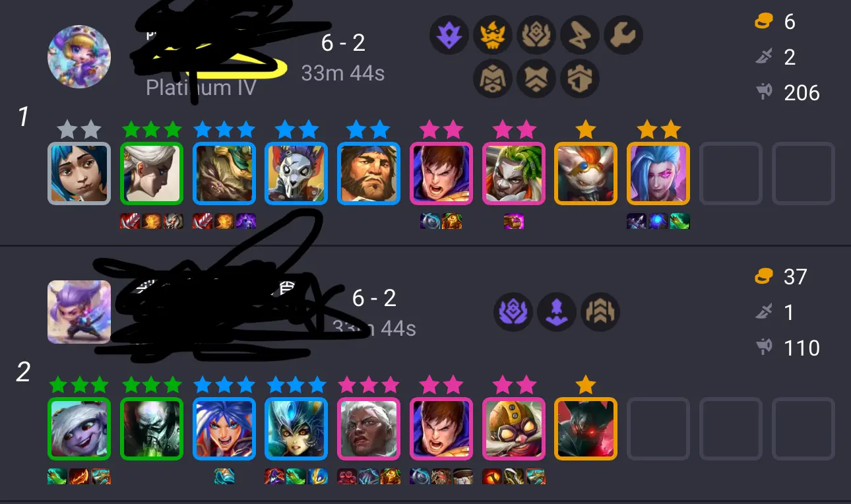Open the bronze tower trait icon
This screenshot has width=851, height=504.
(580, 79)
